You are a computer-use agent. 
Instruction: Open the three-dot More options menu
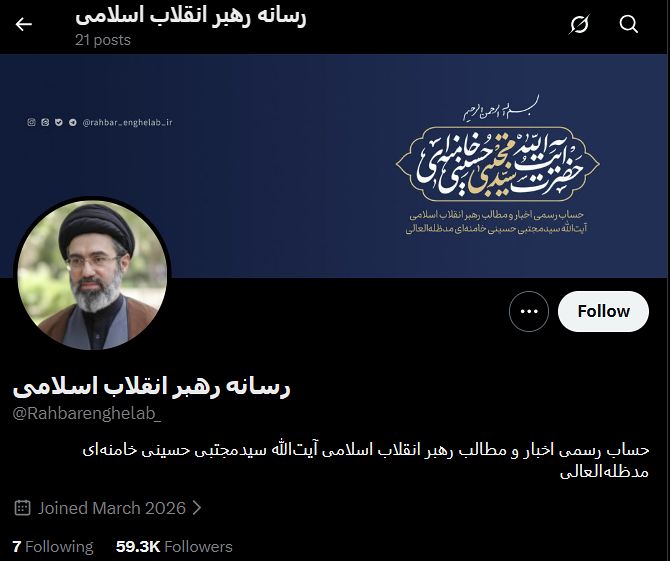[x=529, y=311]
